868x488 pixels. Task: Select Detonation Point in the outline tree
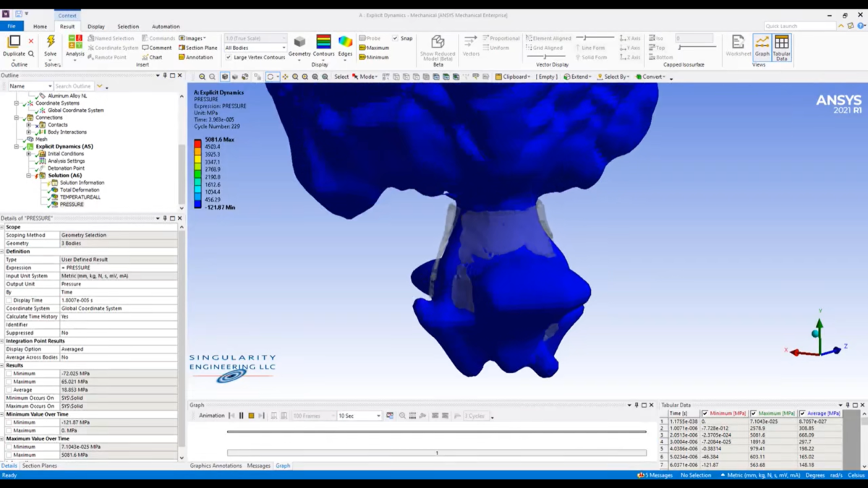pos(66,168)
